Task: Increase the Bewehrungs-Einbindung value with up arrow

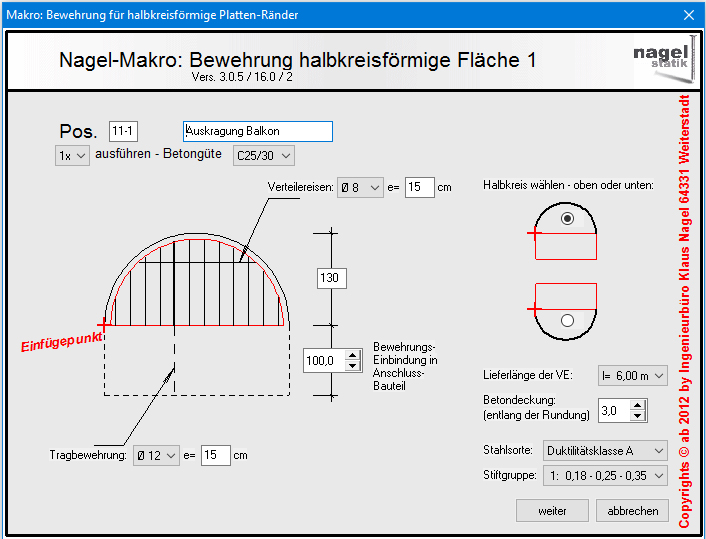Action: 352,354
